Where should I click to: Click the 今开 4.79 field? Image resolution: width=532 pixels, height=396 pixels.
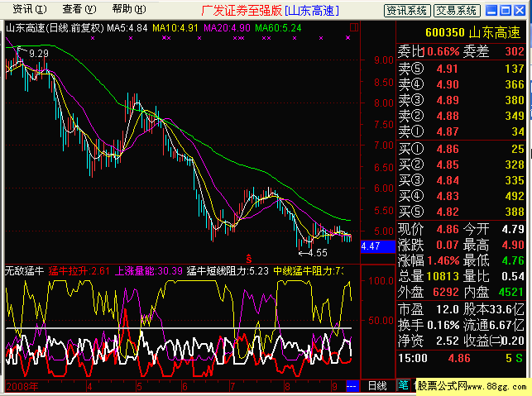(494, 229)
